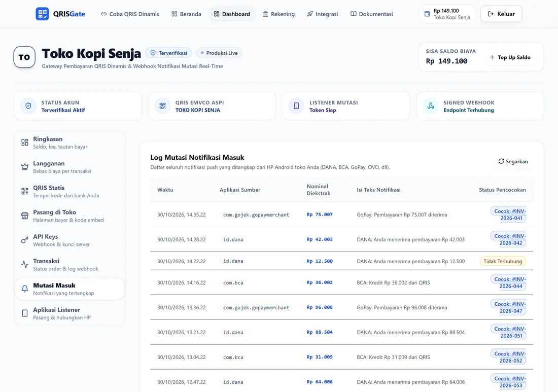Click the QR code icon in QRIS EMVCO ASPI card
The height and width of the screenshot is (392, 558).
(163, 106)
